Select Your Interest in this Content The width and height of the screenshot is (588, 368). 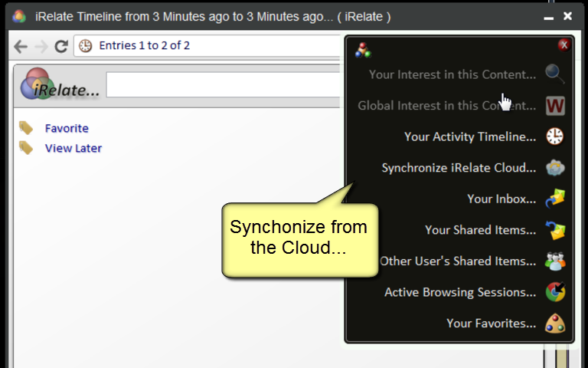click(x=452, y=74)
